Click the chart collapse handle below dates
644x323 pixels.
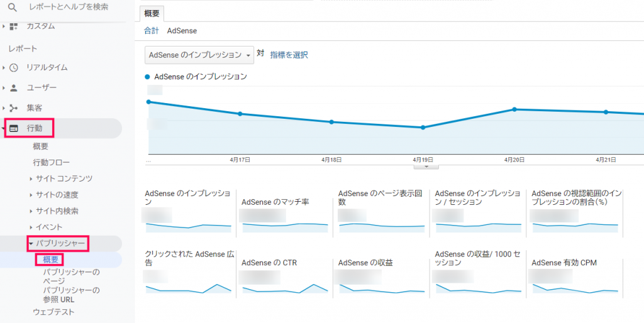(x=426, y=167)
